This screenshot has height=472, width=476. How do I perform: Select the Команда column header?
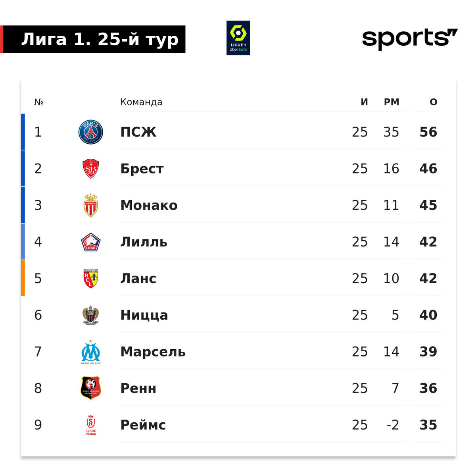pyautogui.click(x=141, y=102)
